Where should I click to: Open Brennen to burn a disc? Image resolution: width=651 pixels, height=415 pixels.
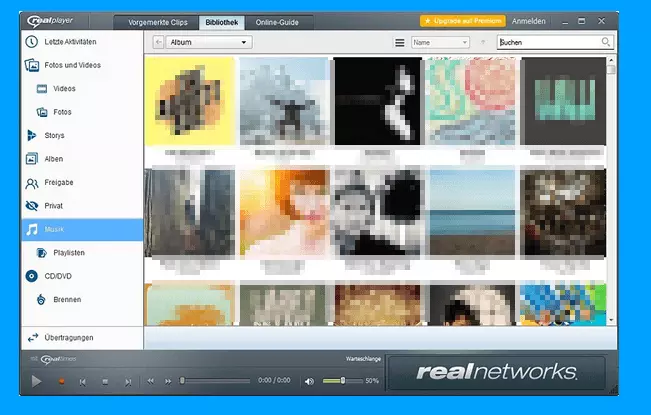(x=82, y=300)
